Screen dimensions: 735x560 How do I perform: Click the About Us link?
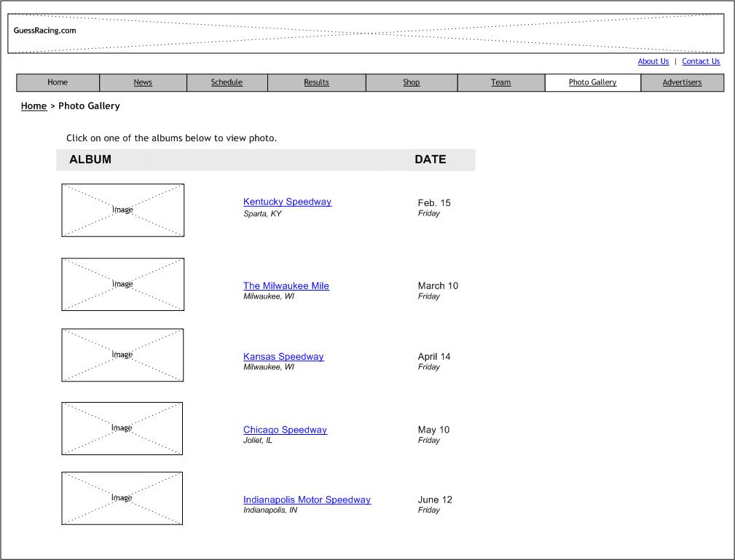653,61
